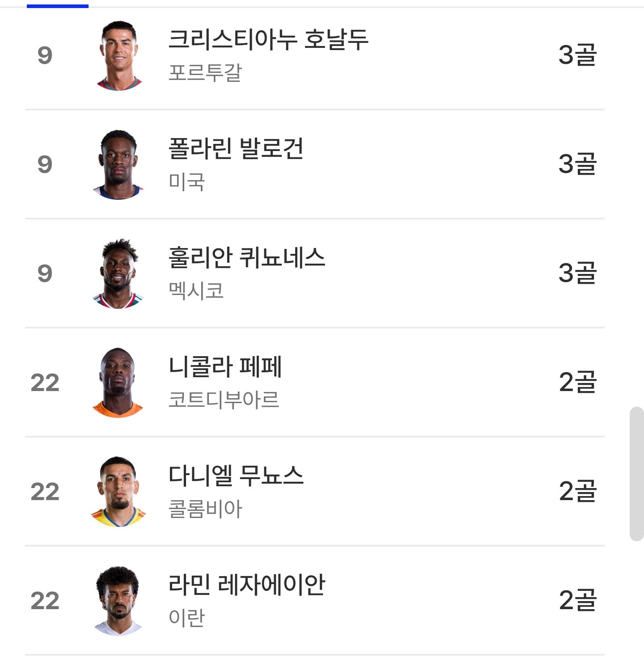The image size is (644, 661).
Task: Open 크리스티아누 호날두 player photo
Action: pyautogui.click(x=119, y=55)
